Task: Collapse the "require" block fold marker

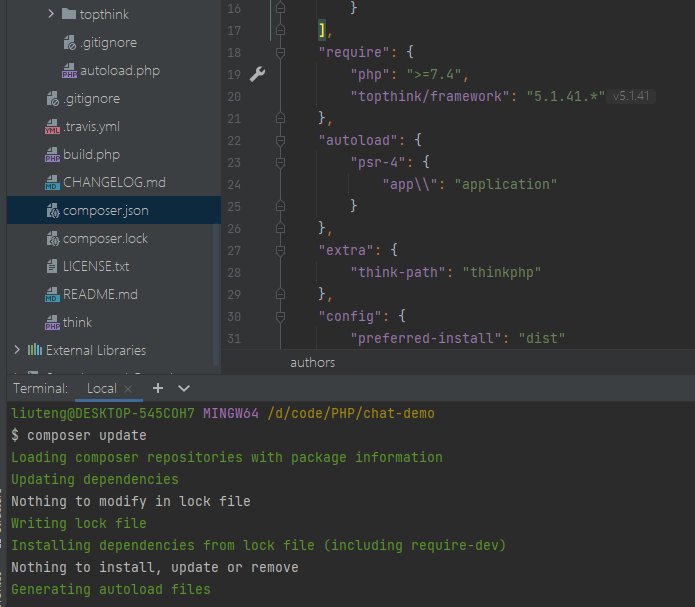Action: [281, 51]
